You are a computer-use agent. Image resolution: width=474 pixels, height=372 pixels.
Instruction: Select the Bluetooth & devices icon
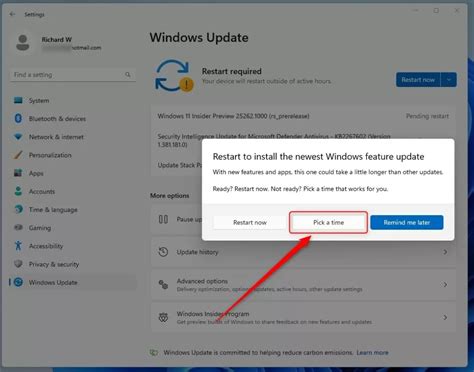18,118
